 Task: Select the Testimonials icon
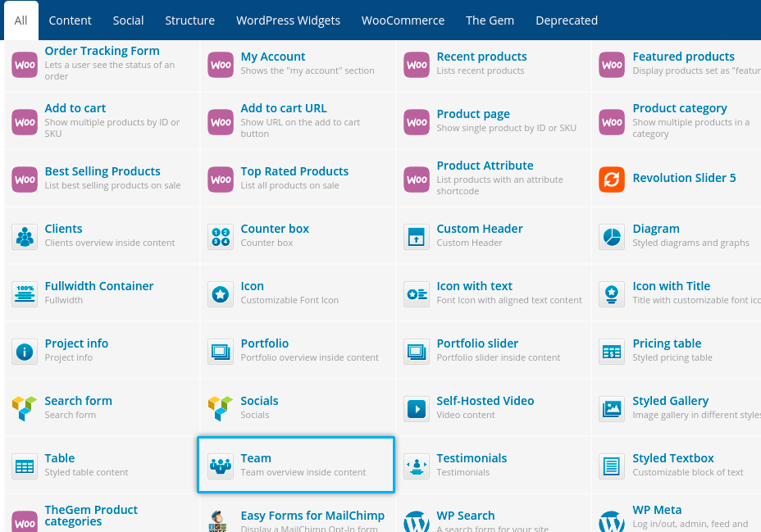coord(417,466)
